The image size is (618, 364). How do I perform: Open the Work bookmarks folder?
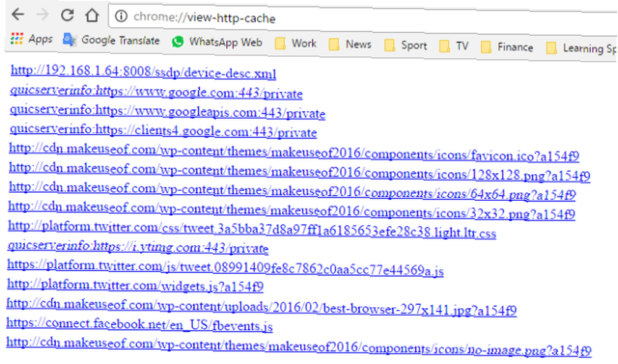coord(295,43)
